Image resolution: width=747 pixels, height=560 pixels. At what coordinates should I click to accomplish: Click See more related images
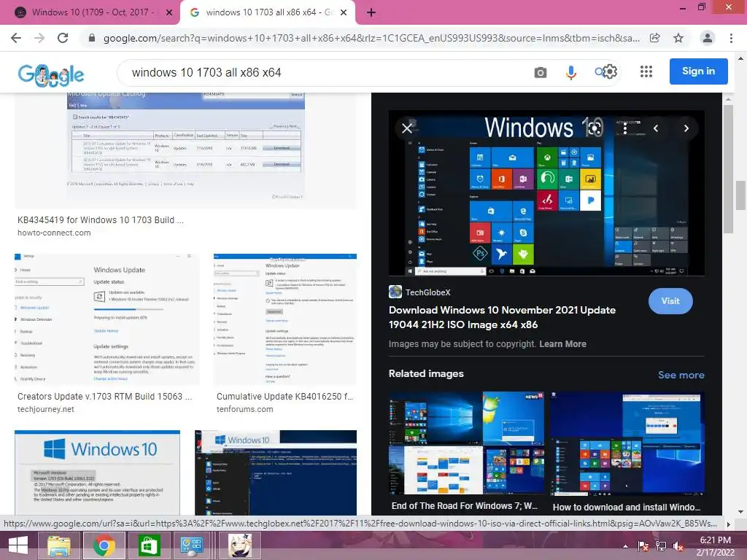(x=681, y=375)
